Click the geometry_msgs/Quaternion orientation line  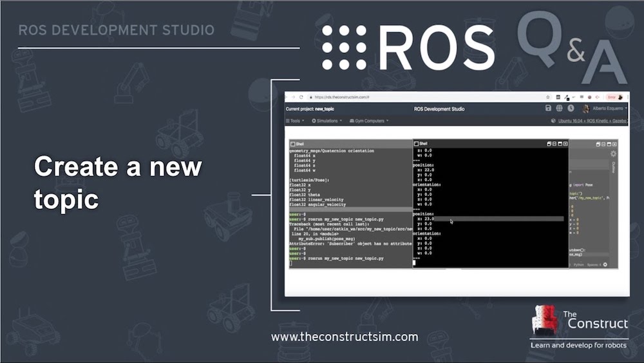[332, 151]
